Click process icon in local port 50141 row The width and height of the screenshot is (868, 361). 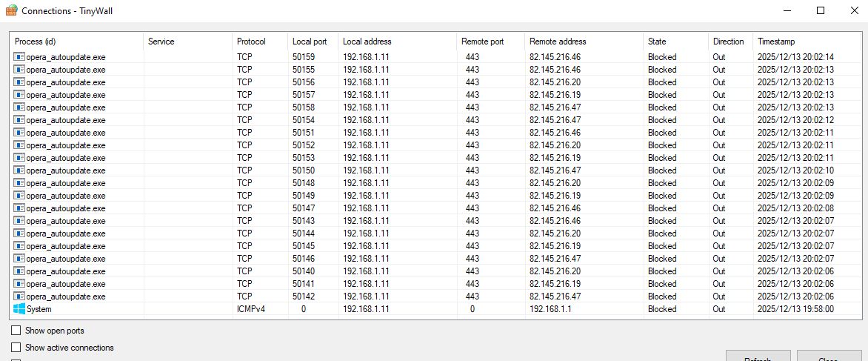click(x=19, y=283)
